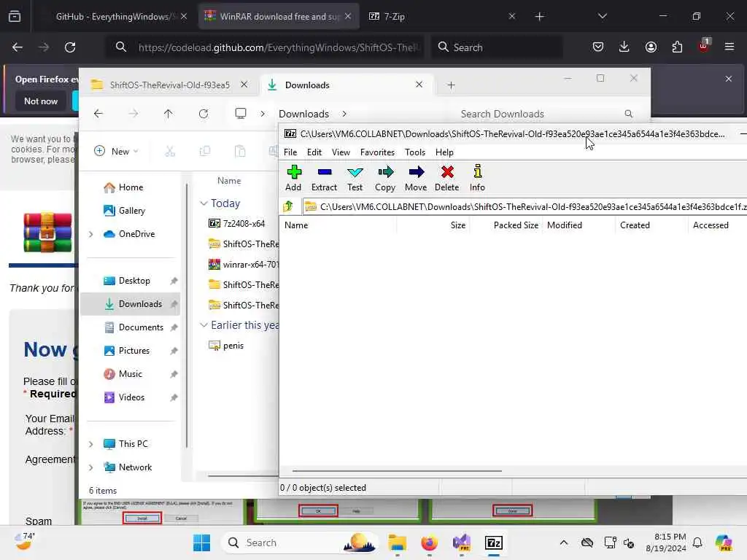Screen dimensions: 747x560
Task: Select Videos in Explorer sidebar
Action: pyautogui.click(x=131, y=397)
